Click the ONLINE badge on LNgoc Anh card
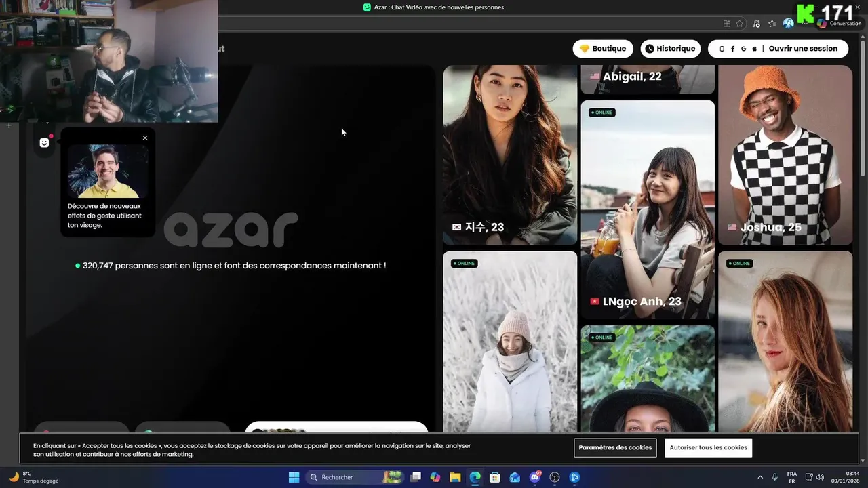The image size is (868, 488). [602, 113]
